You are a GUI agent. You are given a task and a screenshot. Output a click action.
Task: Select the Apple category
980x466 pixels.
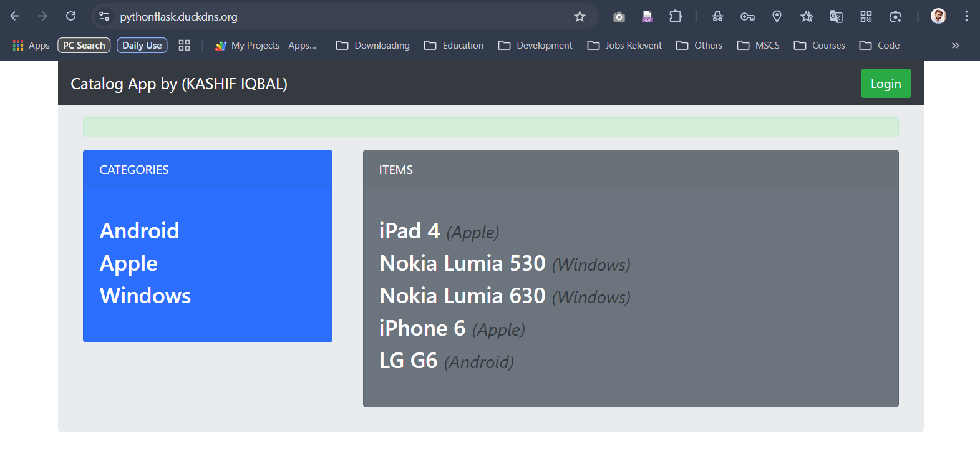click(129, 263)
